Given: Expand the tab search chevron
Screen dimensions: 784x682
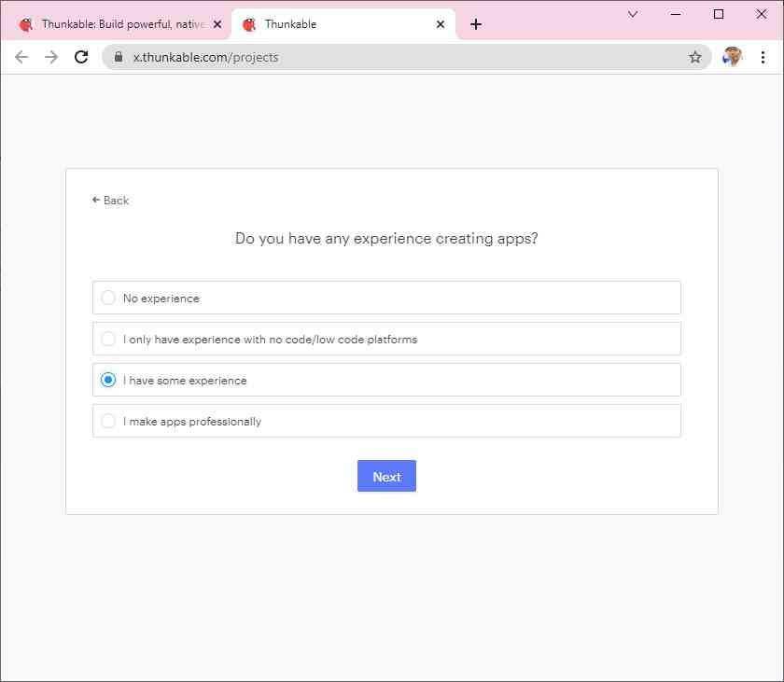Looking at the screenshot, I should [633, 14].
